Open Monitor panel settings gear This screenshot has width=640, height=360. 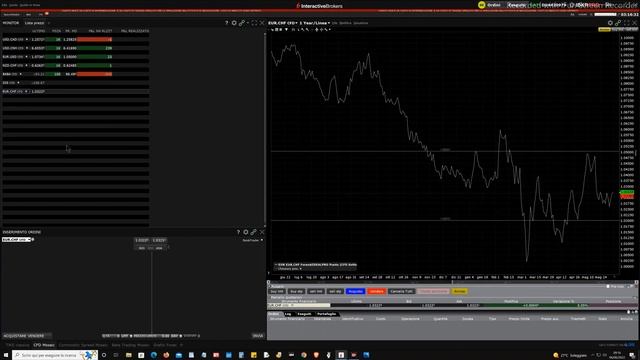[x=234, y=23]
